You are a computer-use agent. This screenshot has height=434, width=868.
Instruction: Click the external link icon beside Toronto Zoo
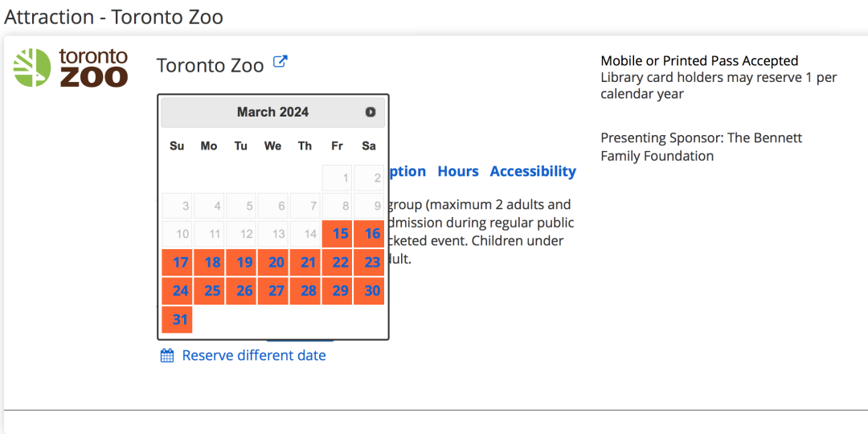[x=280, y=61]
